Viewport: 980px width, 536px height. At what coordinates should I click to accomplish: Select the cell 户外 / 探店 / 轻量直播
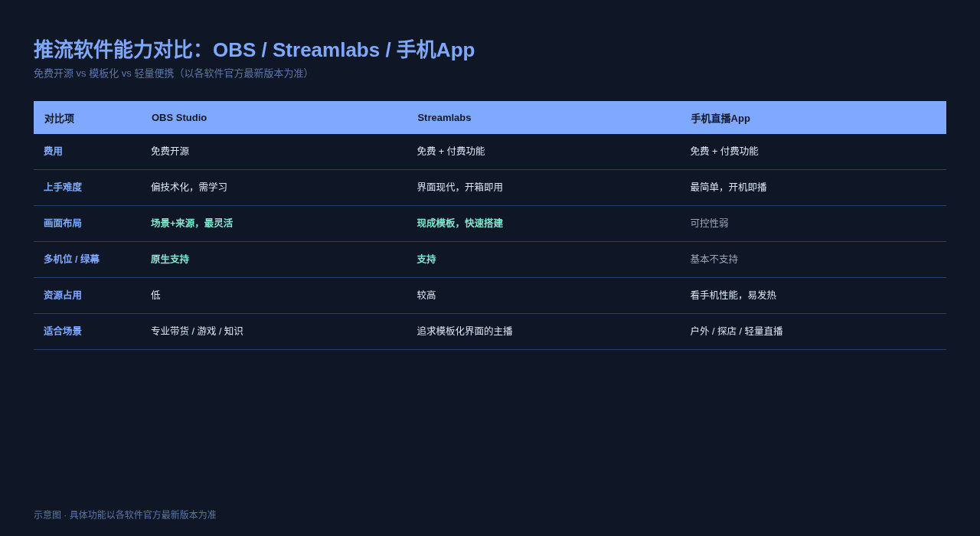tap(737, 332)
